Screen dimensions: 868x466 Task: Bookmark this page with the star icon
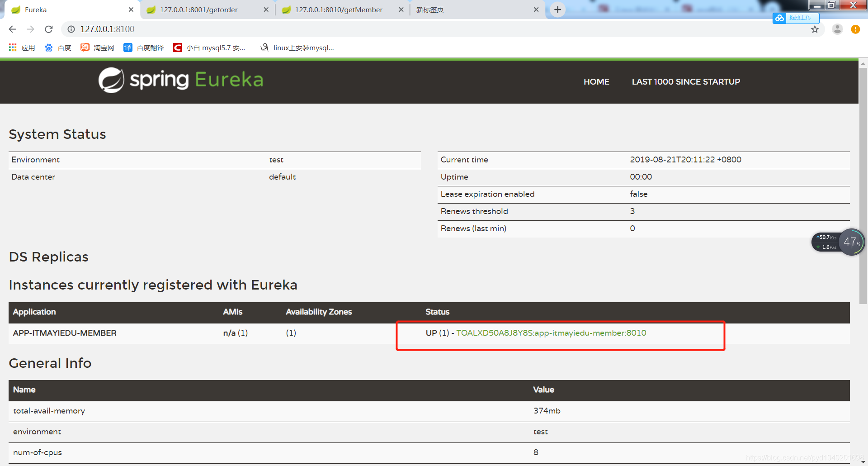(815, 29)
